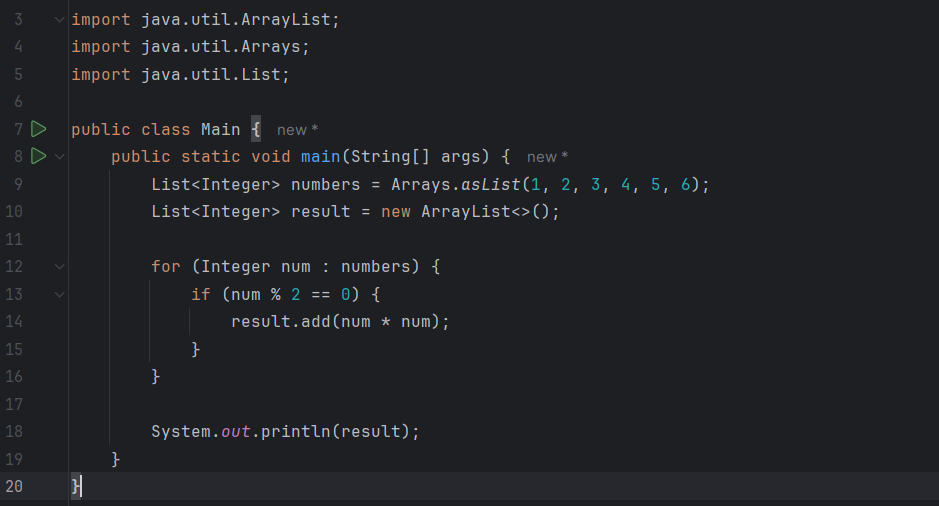Place cursor on the 'for' keyword
Screen dimensions: 939x506
tap(165, 266)
